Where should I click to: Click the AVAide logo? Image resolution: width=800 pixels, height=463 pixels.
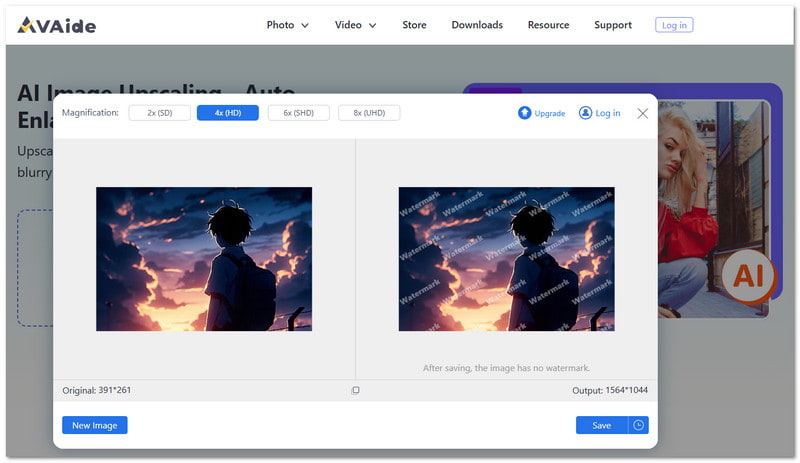click(x=56, y=25)
